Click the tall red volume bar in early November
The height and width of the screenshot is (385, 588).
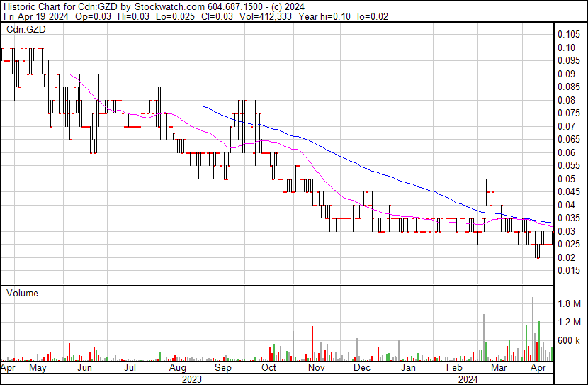click(x=312, y=344)
